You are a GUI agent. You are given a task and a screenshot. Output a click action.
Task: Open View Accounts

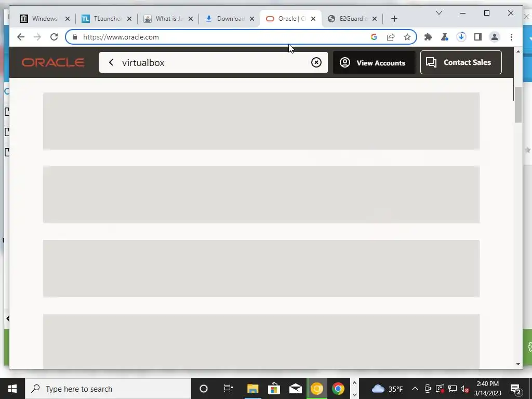tap(374, 62)
